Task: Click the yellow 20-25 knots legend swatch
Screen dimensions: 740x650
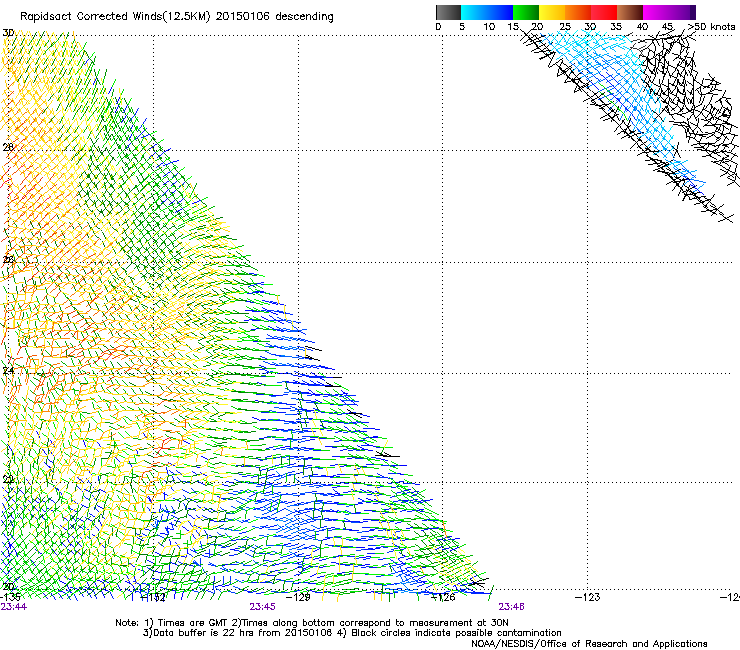Action: click(x=552, y=12)
